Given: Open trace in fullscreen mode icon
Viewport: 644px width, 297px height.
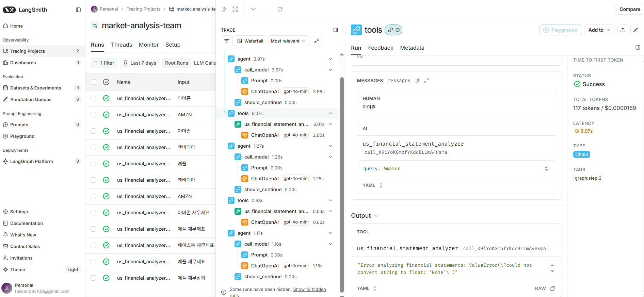Looking at the screenshot, I should coord(235,9).
